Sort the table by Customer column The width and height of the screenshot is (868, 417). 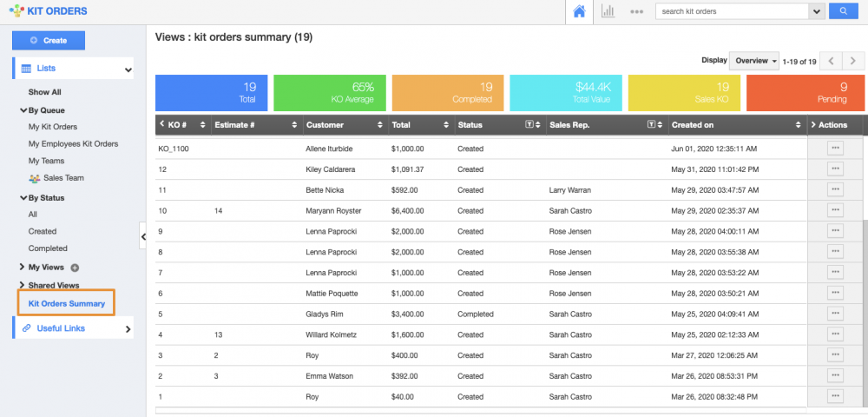pyautogui.click(x=343, y=125)
